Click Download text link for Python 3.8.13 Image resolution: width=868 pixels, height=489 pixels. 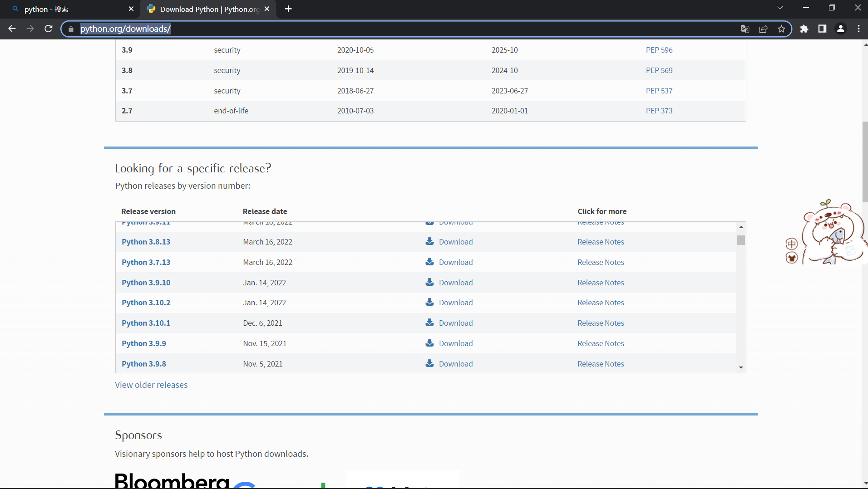[456, 242]
